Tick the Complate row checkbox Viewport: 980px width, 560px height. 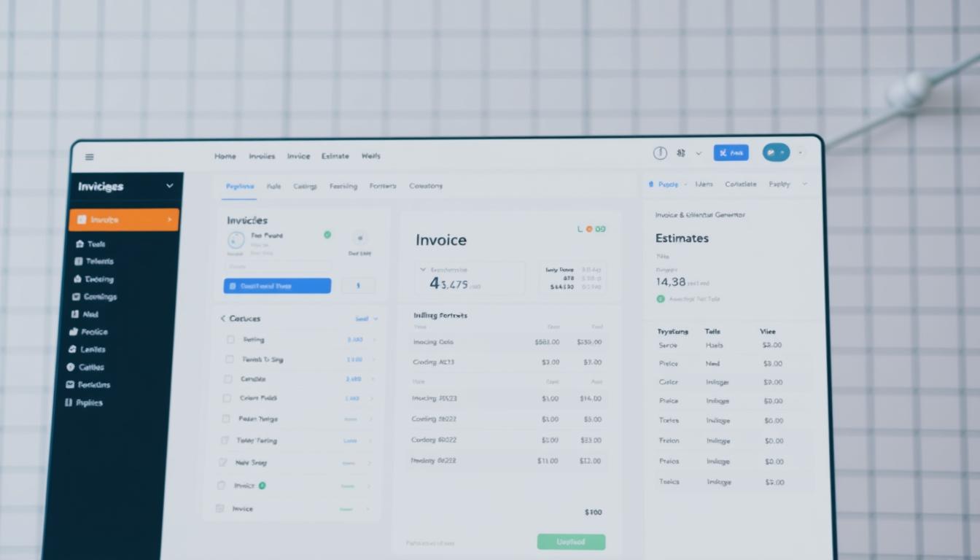[x=227, y=379]
